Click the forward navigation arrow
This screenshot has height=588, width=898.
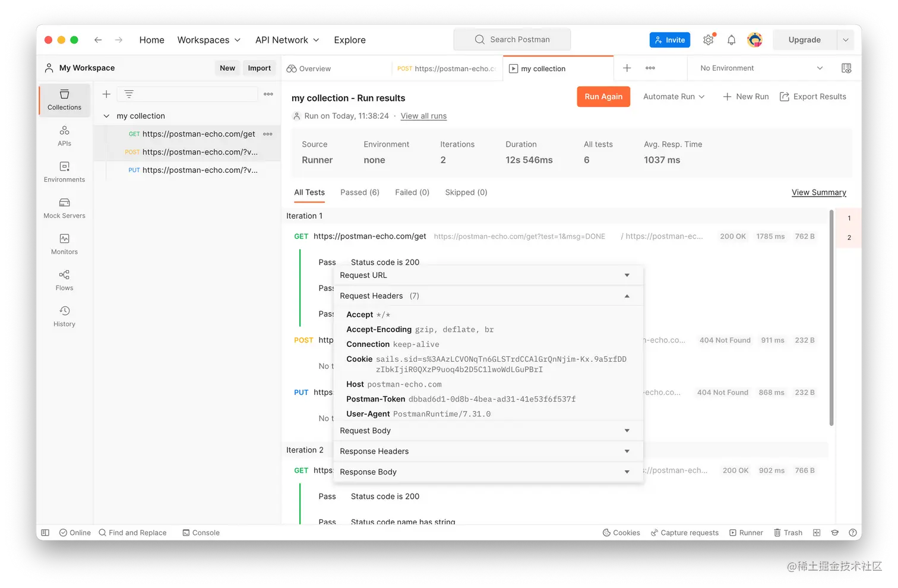(119, 40)
